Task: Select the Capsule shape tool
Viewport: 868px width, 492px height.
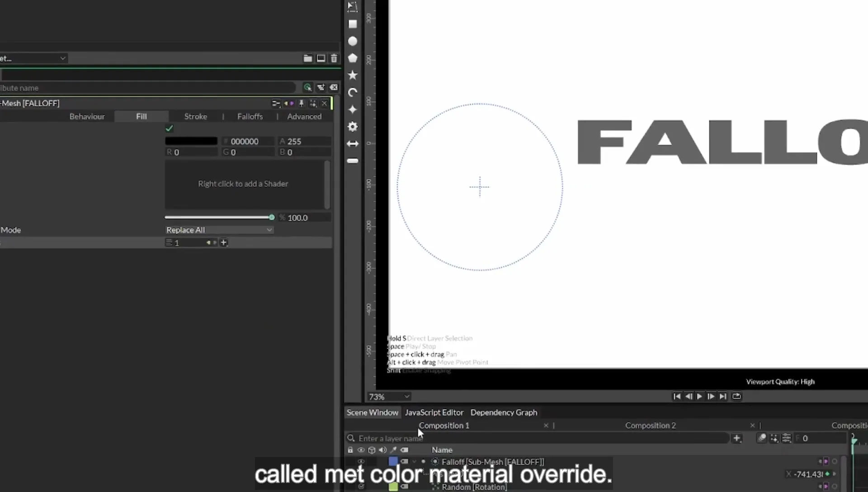Action: 353,161
